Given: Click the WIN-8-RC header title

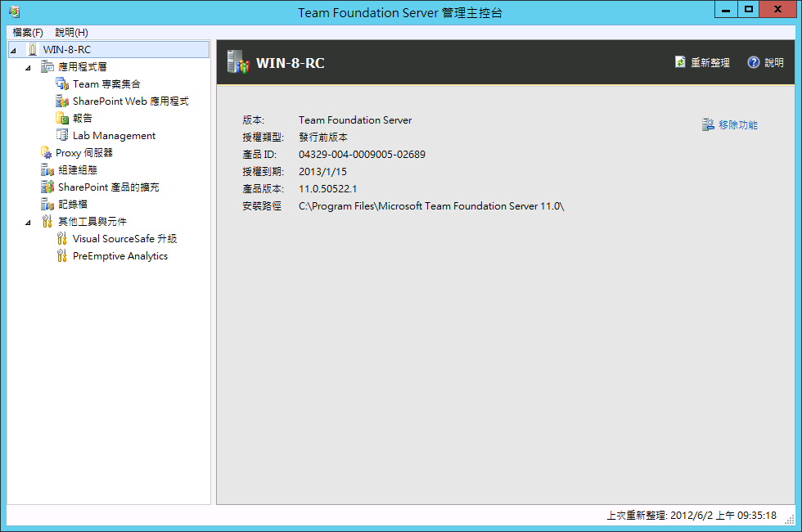Looking at the screenshot, I should (290, 63).
